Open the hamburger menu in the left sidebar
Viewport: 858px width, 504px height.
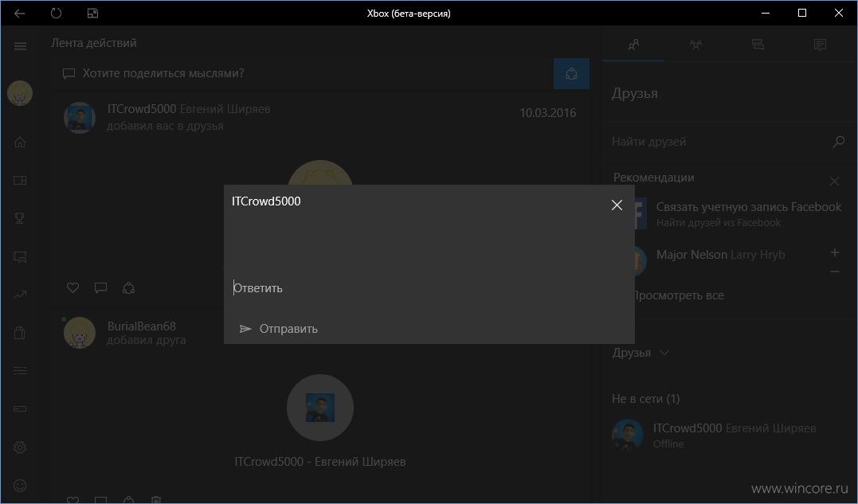click(20, 46)
